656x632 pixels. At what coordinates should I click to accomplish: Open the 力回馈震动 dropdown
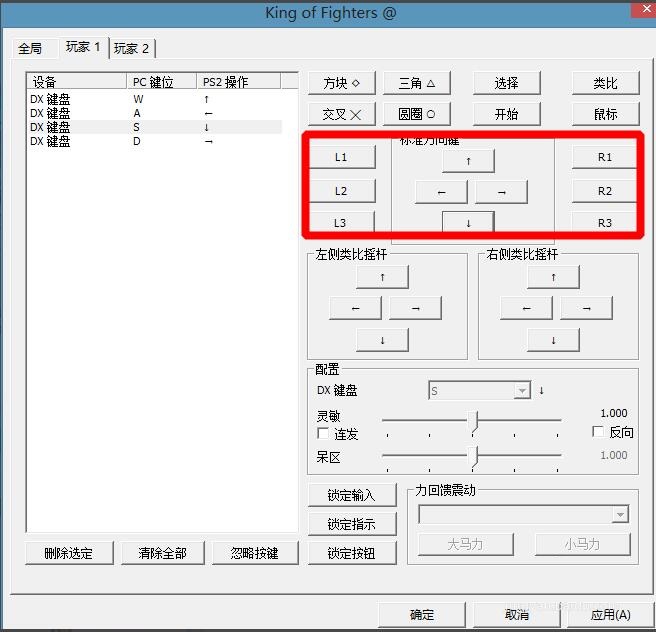(523, 514)
